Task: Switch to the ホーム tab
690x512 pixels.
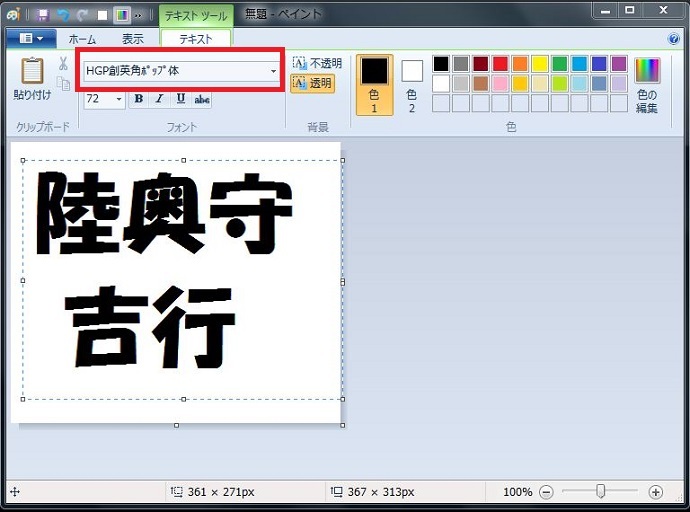Action: tap(82, 39)
